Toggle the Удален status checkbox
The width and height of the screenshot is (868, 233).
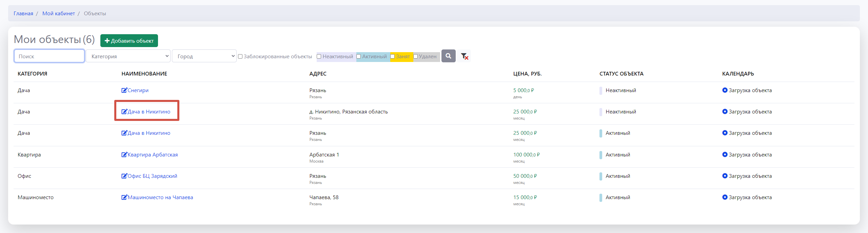point(415,57)
